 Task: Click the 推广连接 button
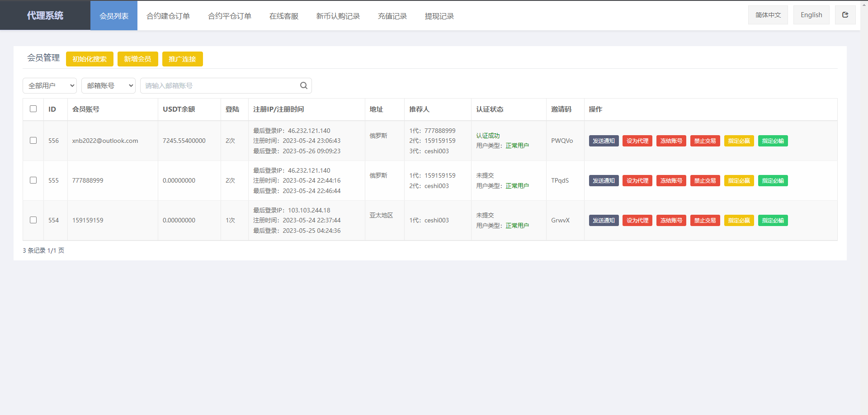tap(182, 59)
